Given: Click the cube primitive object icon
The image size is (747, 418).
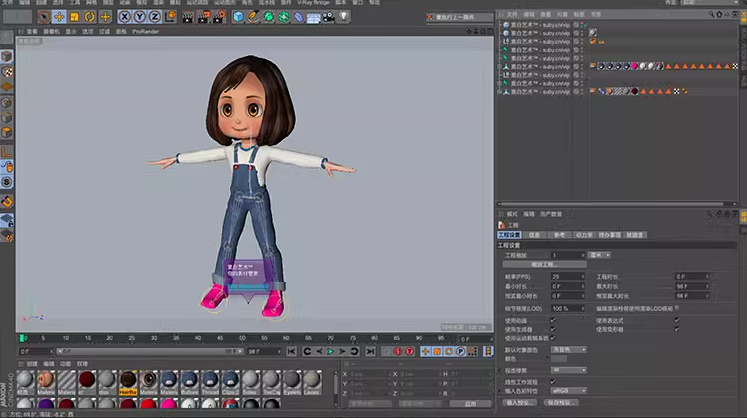Looking at the screenshot, I should pyautogui.click(x=239, y=17).
